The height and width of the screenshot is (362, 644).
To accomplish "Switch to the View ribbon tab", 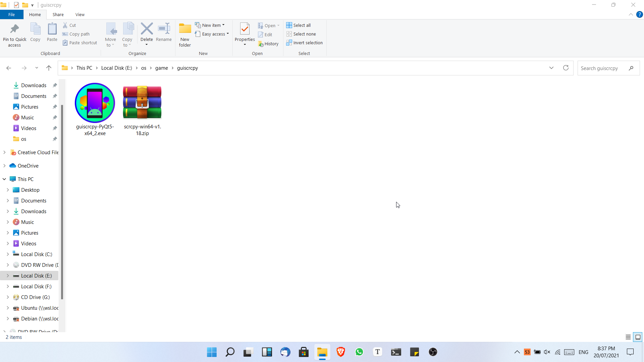I will [x=80, y=14].
